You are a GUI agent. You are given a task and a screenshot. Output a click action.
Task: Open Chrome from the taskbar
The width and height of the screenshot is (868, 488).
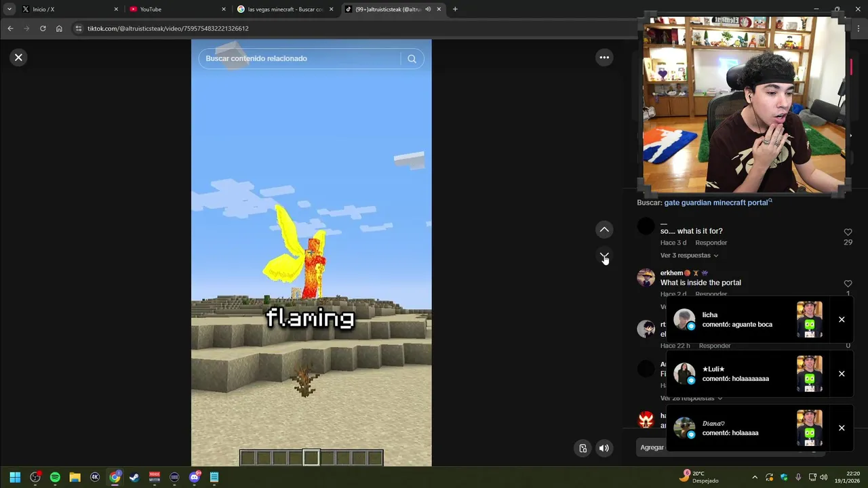click(x=115, y=477)
